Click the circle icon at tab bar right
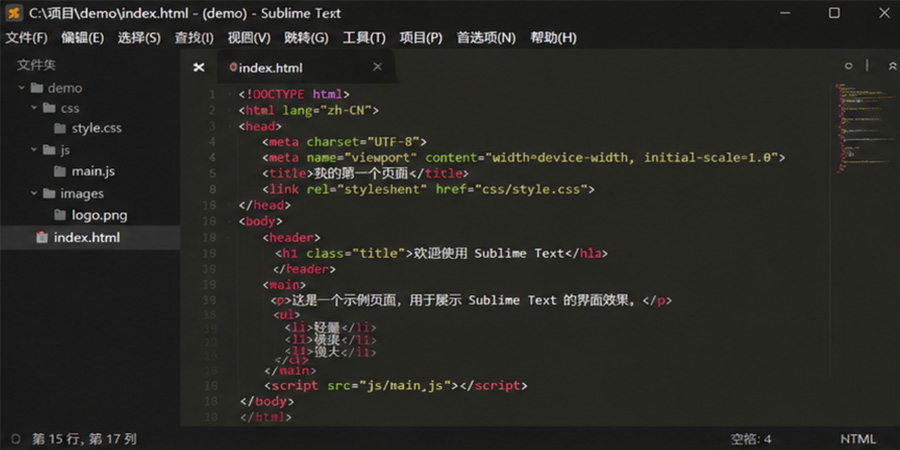 [848, 66]
